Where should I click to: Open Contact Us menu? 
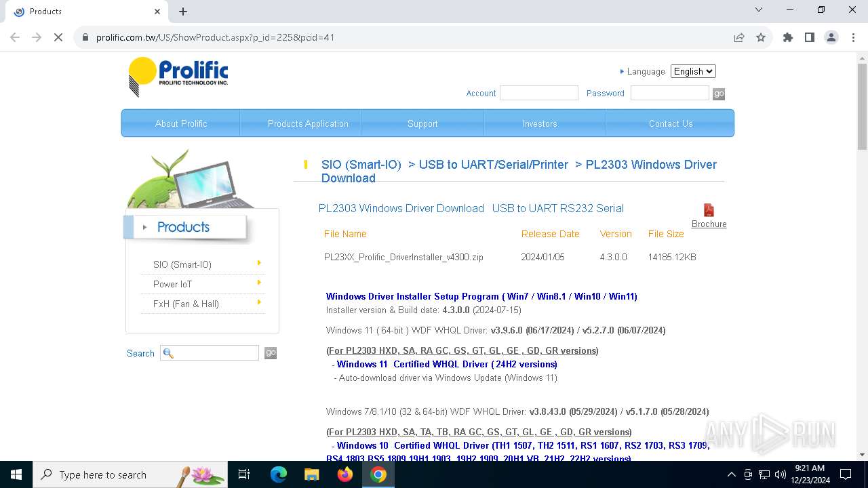(671, 123)
